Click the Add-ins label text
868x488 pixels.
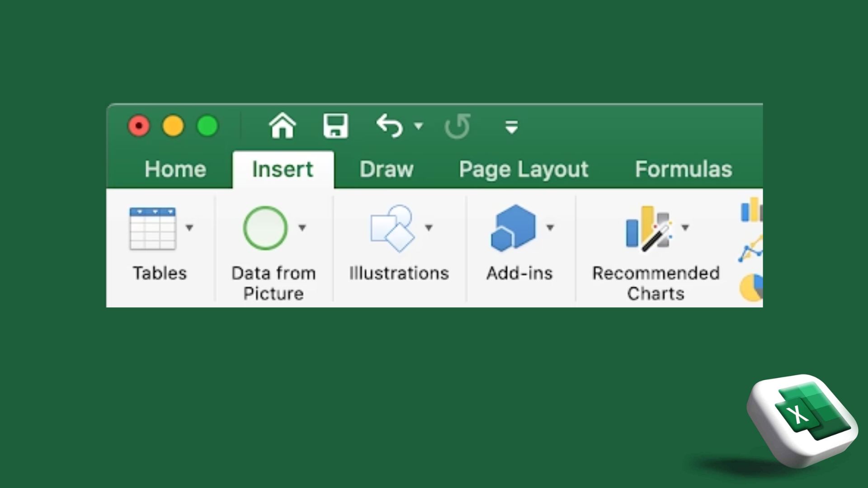(519, 273)
